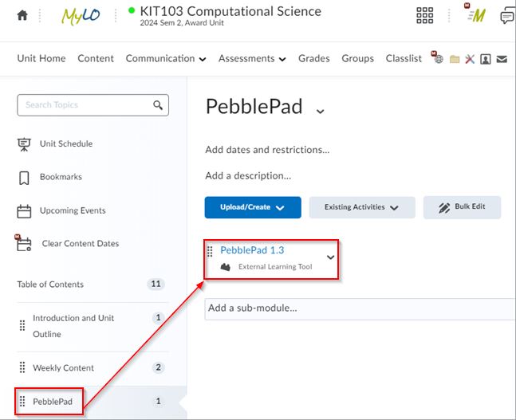Select Weekly Content module

63,367
